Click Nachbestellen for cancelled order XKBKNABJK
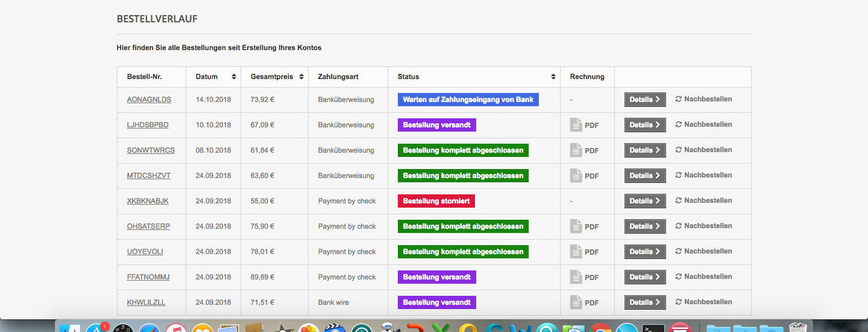 pyautogui.click(x=703, y=200)
